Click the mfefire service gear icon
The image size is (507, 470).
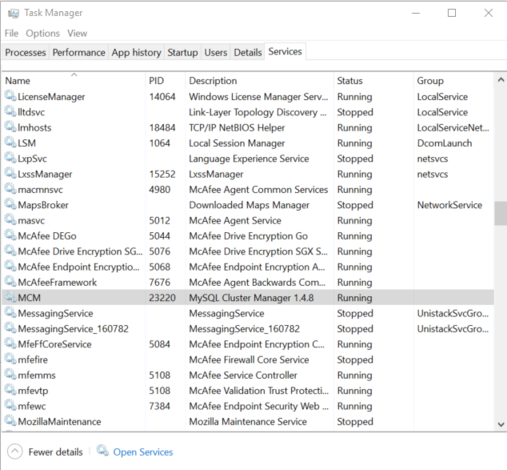coord(10,359)
